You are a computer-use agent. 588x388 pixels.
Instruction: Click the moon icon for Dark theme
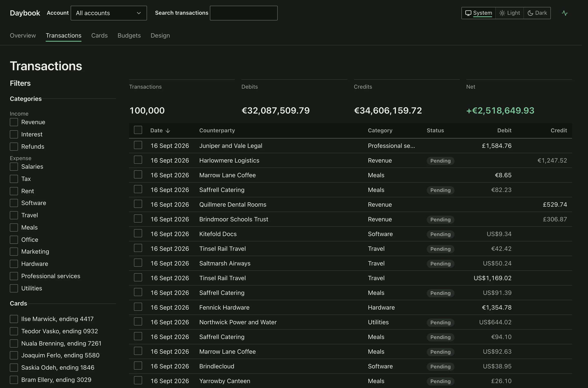coord(530,13)
